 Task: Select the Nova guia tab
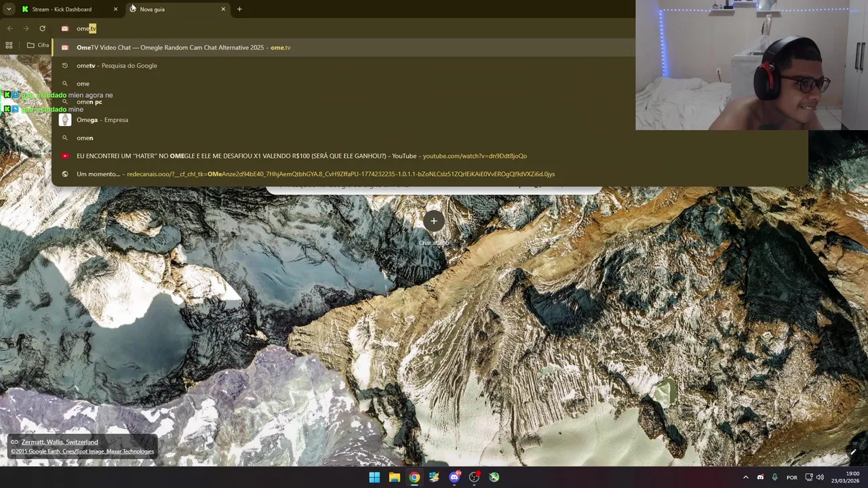176,9
